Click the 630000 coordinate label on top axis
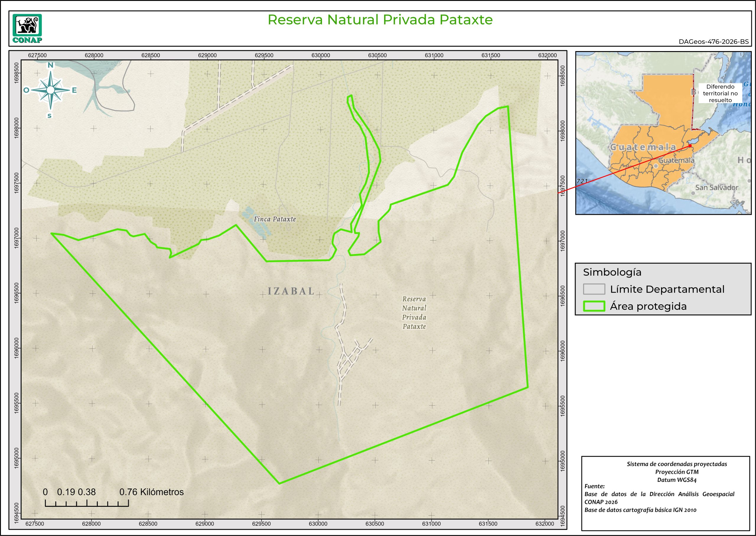The height and width of the screenshot is (536, 756). pyautogui.click(x=320, y=56)
